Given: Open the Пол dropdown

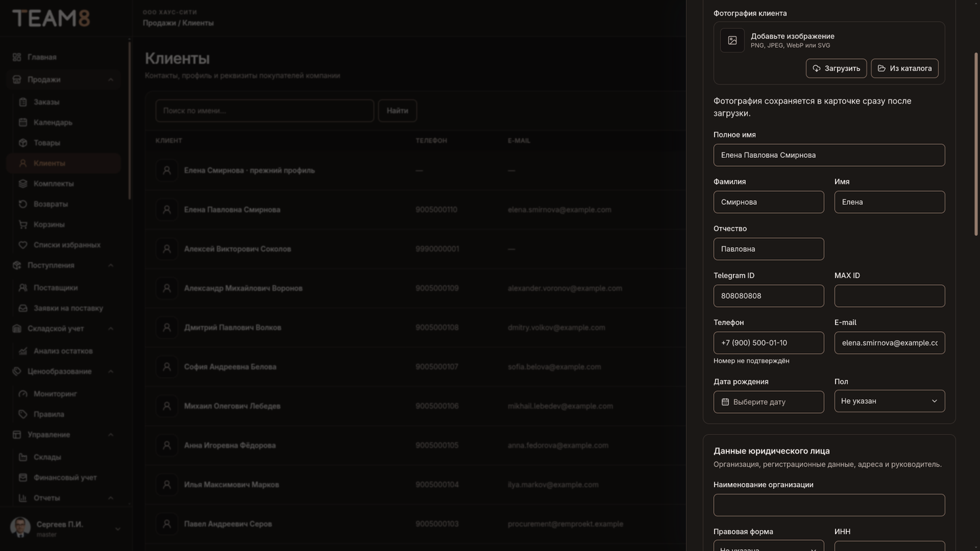Looking at the screenshot, I should (x=889, y=401).
